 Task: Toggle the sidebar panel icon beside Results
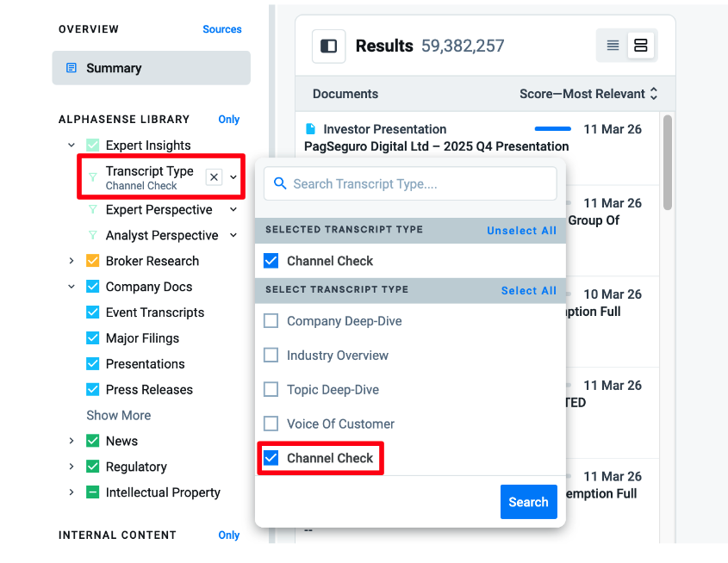pyautogui.click(x=329, y=46)
